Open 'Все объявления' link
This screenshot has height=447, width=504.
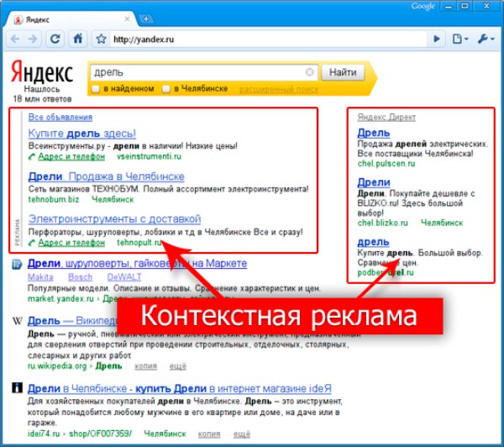tap(60, 118)
